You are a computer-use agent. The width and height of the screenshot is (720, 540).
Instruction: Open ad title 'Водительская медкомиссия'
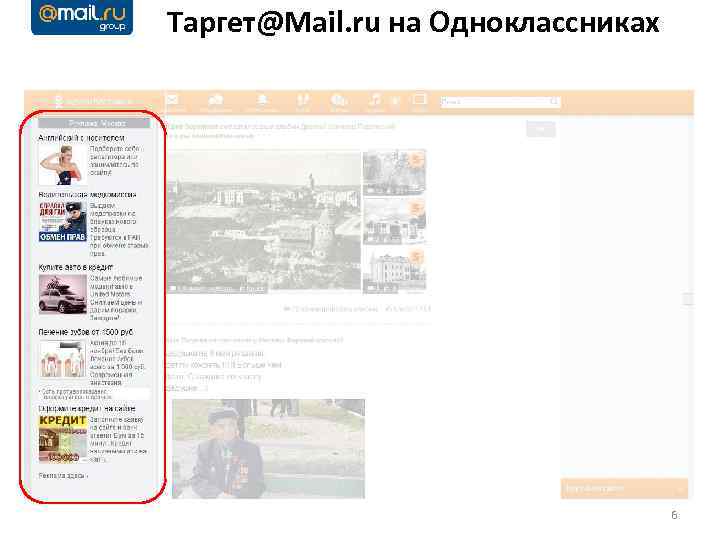tap(87, 195)
